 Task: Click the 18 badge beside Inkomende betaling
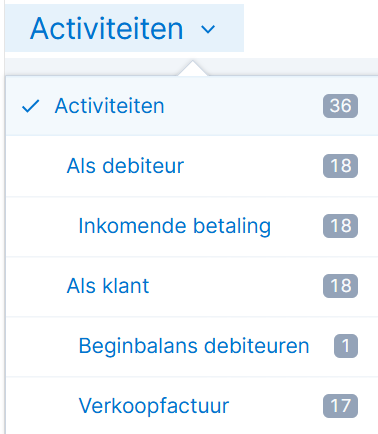[340, 226]
